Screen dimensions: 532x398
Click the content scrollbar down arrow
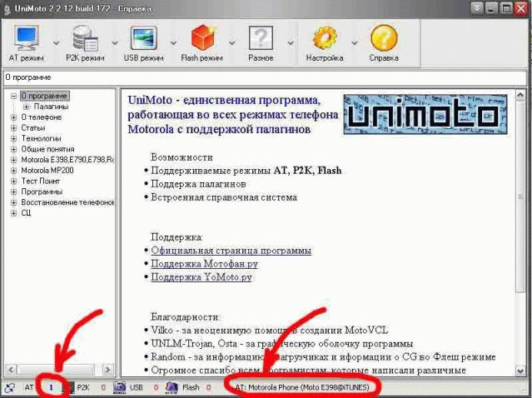pos(520,371)
